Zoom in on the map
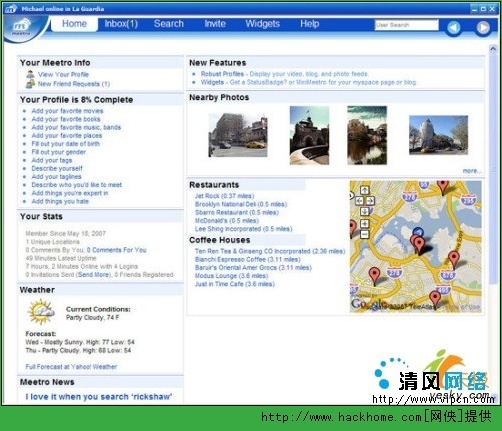This screenshot has height=431, width=502. (365, 224)
